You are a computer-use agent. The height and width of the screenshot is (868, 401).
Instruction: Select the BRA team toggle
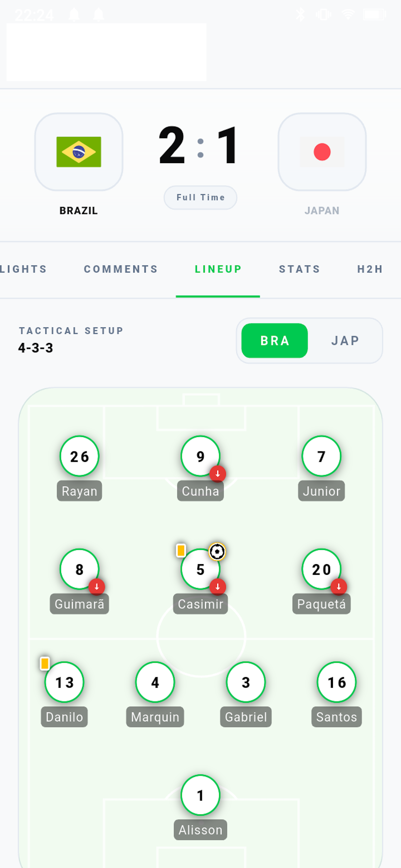pyautogui.click(x=275, y=341)
